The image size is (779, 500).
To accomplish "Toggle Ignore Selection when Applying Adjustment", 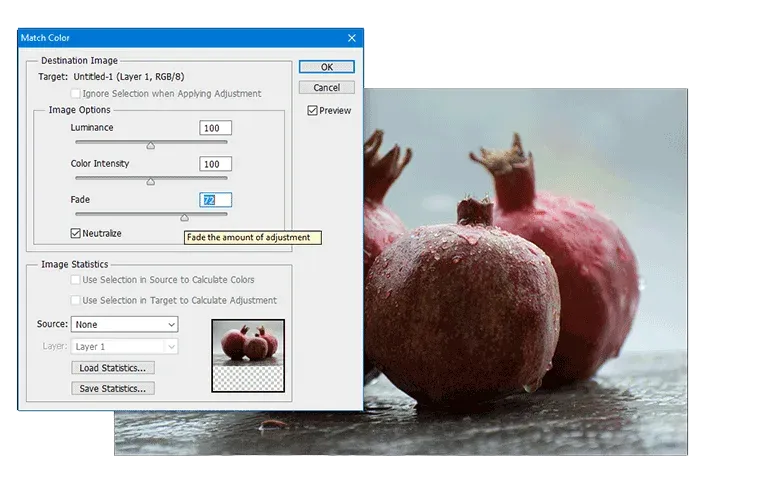I will (x=76, y=93).
